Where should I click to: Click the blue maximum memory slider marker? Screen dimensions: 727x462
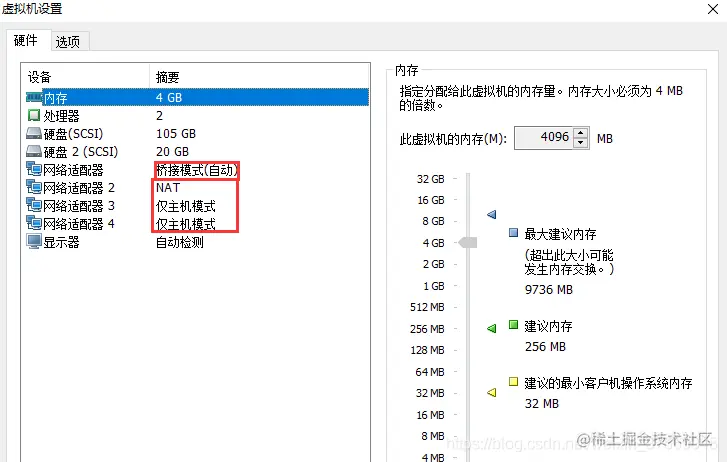tap(491, 214)
